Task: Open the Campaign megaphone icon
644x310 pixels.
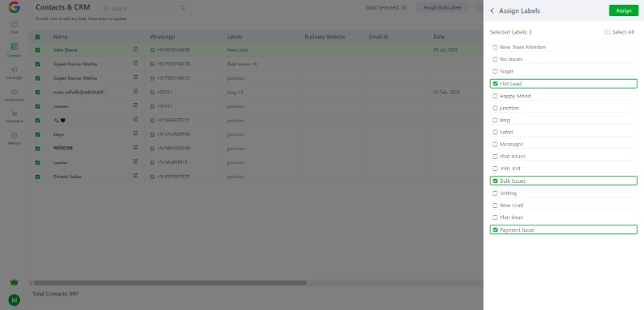Action: point(14,69)
